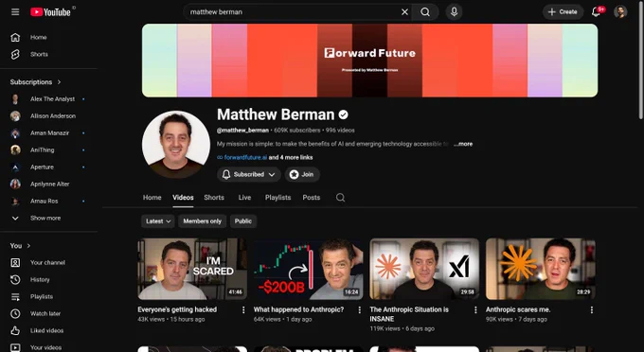644x352 pixels.
Task: Open options for 'What happened to Anthropic?'
Action: (359, 309)
